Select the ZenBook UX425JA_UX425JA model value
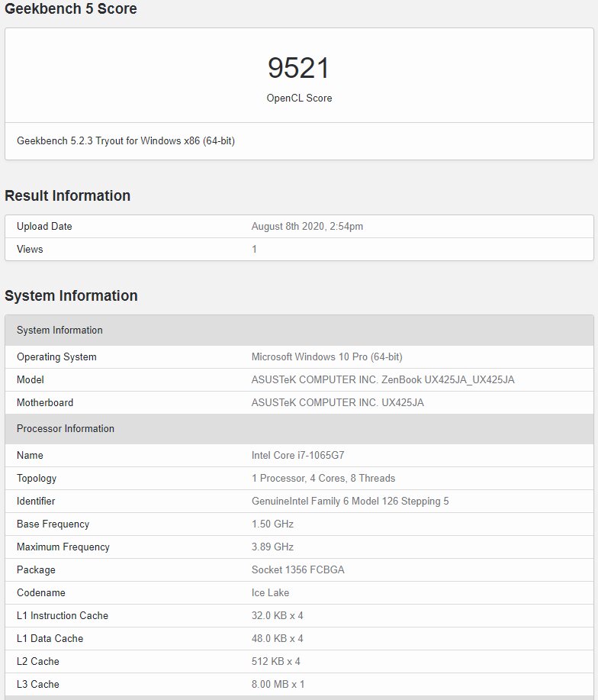This screenshot has height=700, width=598. pos(383,380)
